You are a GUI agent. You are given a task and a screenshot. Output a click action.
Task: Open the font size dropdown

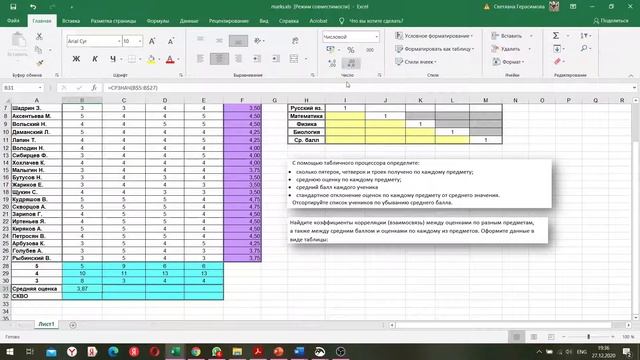(140, 41)
